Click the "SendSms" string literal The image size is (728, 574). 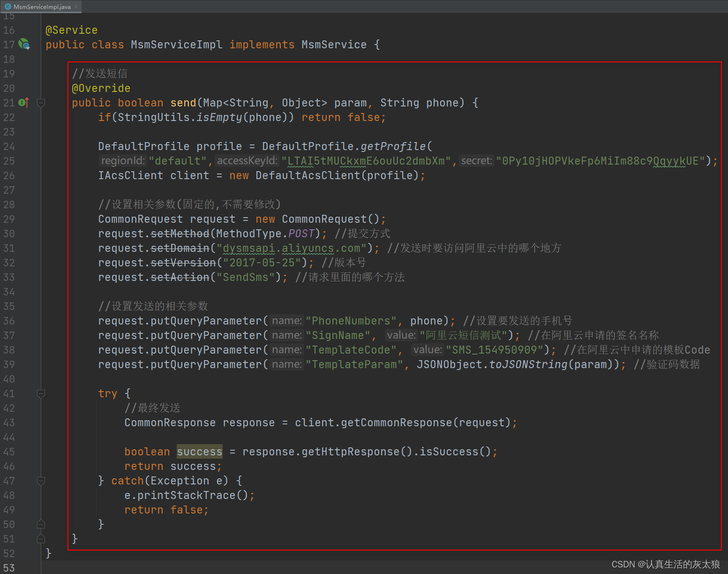(246, 277)
